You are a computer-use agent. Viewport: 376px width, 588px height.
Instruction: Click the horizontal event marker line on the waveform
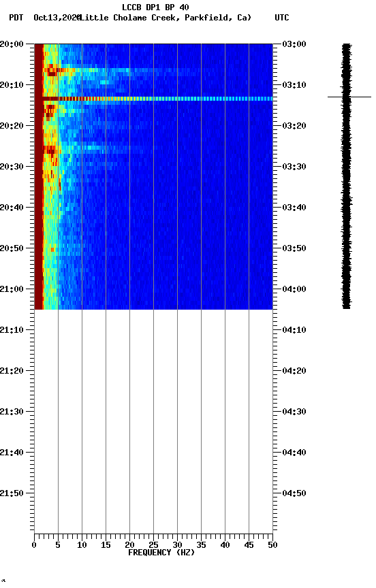pyautogui.click(x=349, y=97)
